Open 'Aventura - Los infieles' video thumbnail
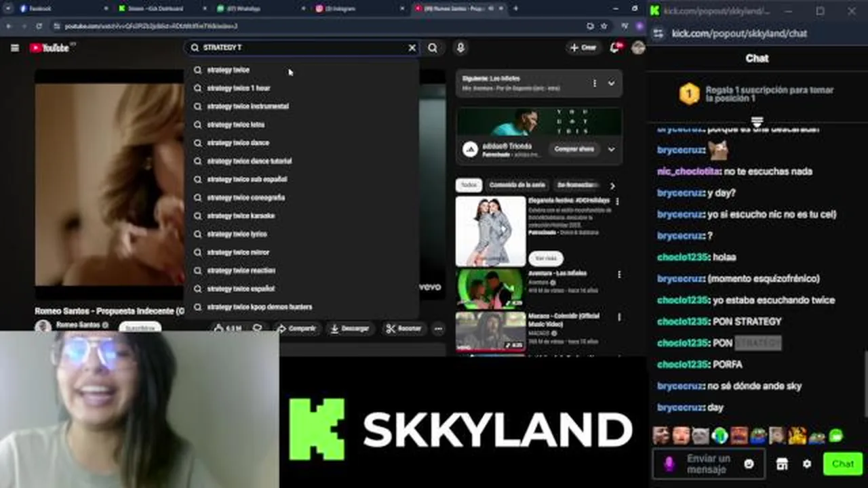Screen dimensions: 868x488 point(490,289)
